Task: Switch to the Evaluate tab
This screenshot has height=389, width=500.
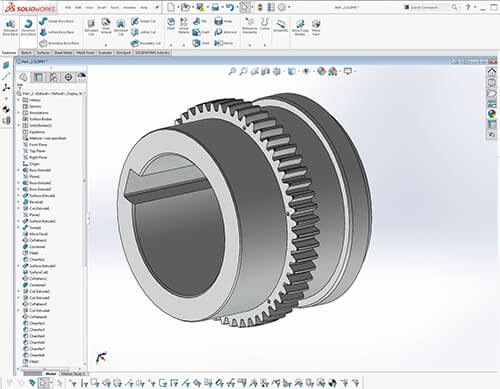Action: [105, 53]
